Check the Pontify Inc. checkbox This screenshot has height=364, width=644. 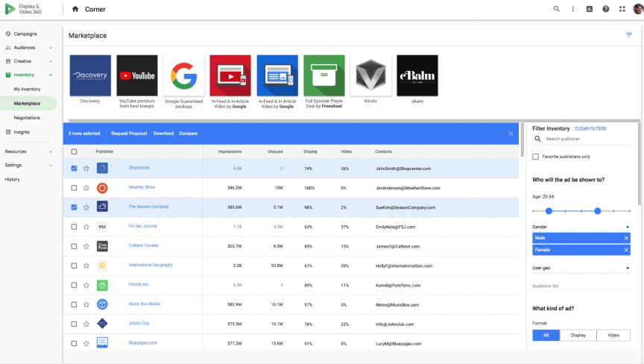point(74,285)
